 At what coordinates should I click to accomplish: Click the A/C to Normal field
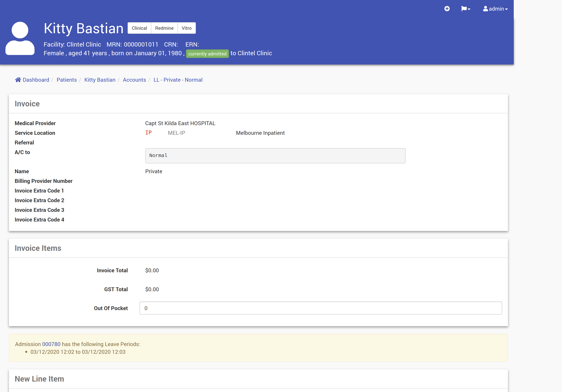pyautogui.click(x=275, y=155)
